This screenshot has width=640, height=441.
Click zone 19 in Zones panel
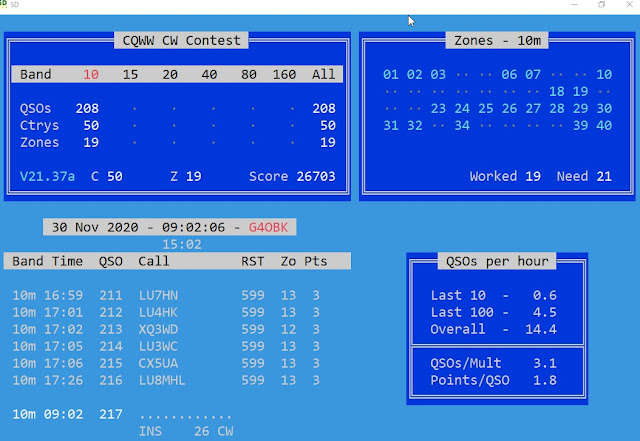[x=580, y=91]
